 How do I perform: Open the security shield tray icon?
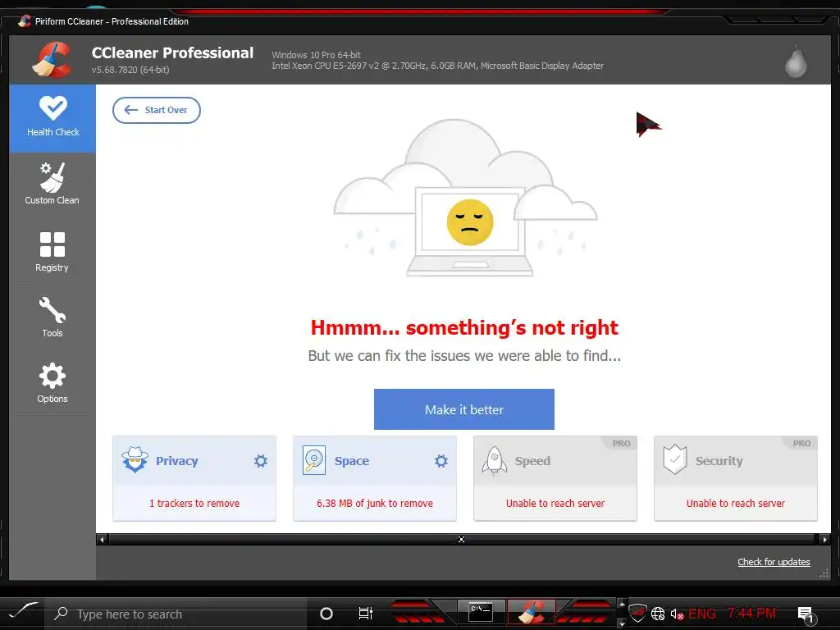637,614
